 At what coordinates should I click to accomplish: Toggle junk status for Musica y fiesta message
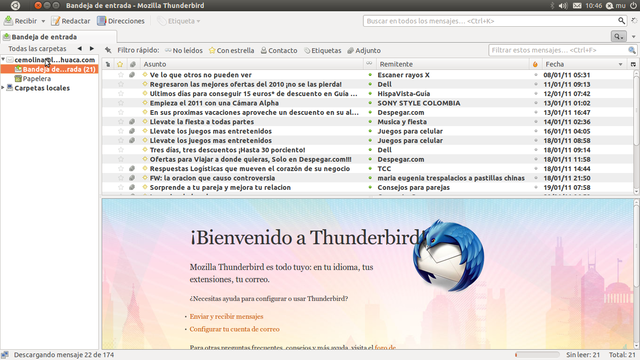(536, 122)
